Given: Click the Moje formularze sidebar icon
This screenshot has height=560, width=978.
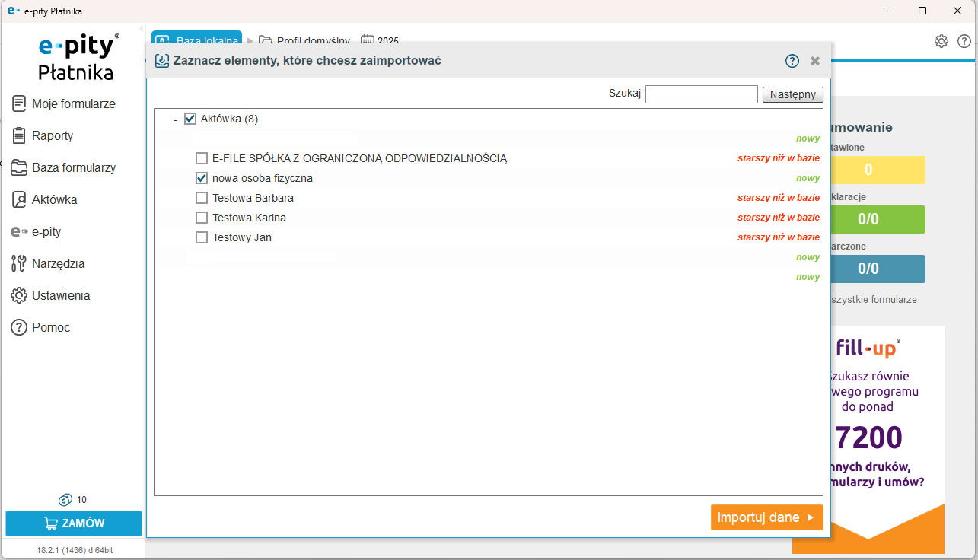Looking at the screenshot, I should [x=19, y=103].
